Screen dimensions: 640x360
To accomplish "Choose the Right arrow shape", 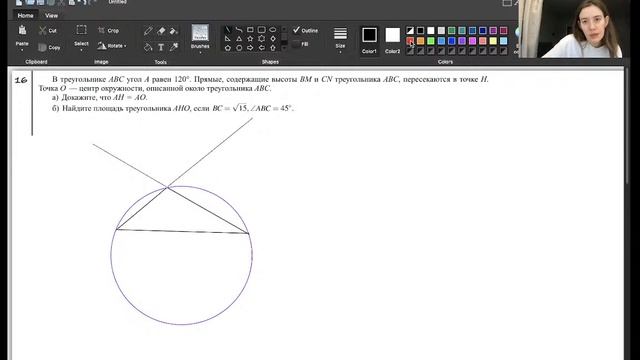I will [x=250, y=48].
